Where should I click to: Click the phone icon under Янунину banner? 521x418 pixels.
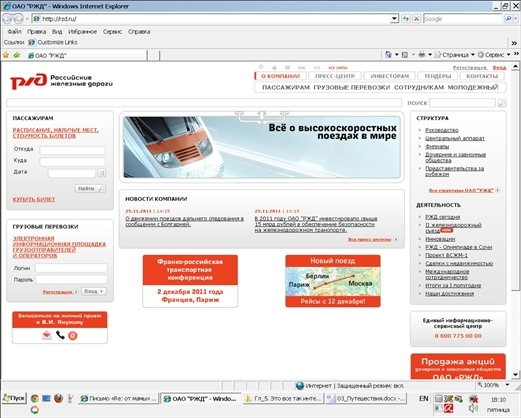coord(60,335)
